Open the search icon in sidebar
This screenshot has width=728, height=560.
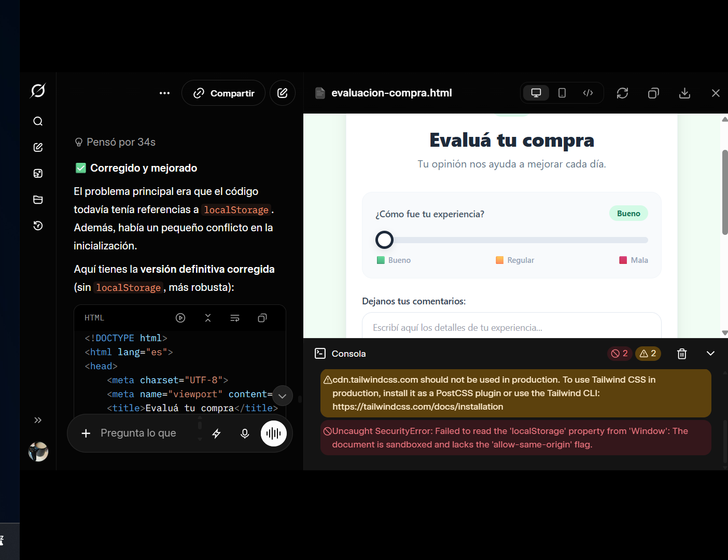[38, 121]
